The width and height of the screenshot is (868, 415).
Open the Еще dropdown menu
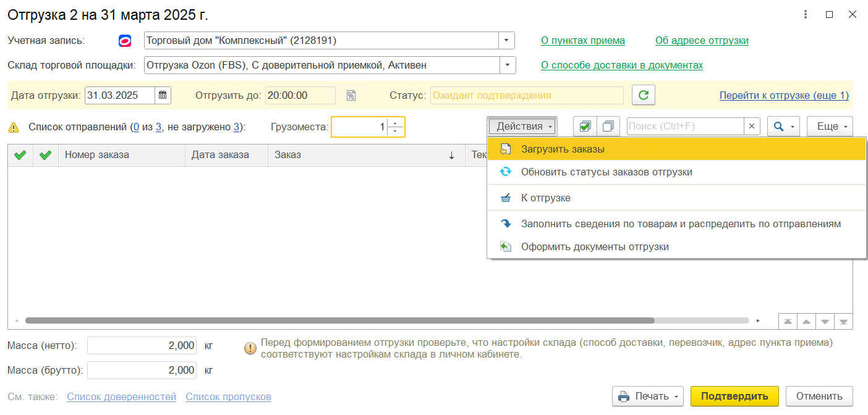[x=830, y=126]
